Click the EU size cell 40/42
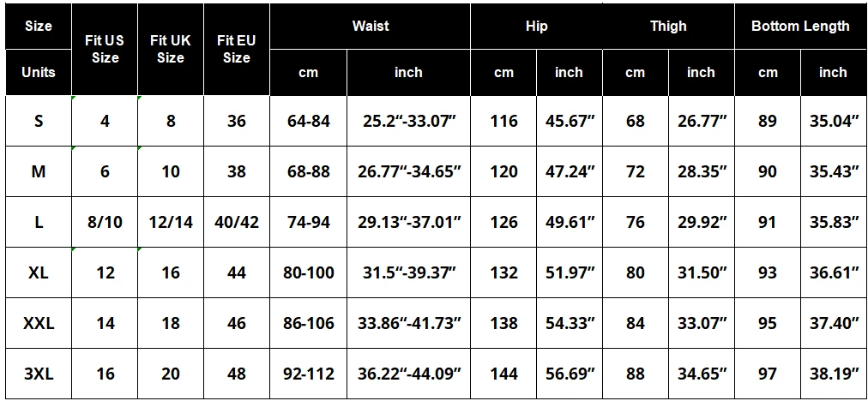The width and height of the screenshot is (868, 401). (x=237, y=222)
